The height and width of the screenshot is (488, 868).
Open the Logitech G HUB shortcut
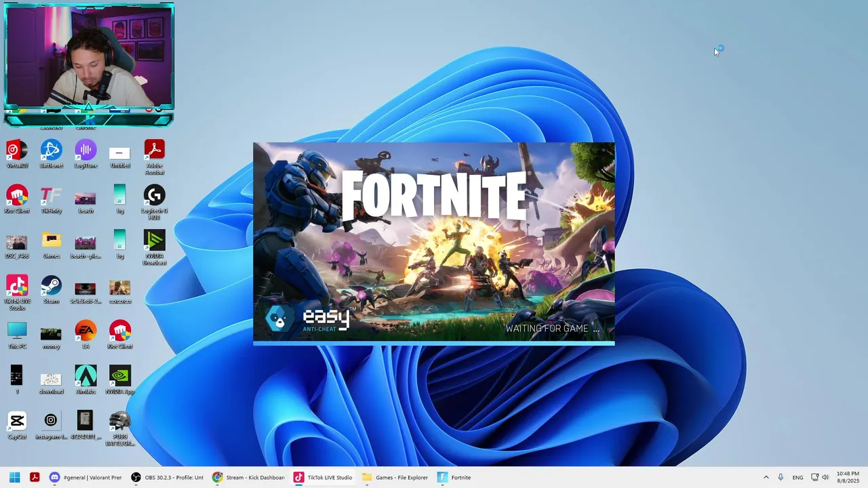[155, 203]
